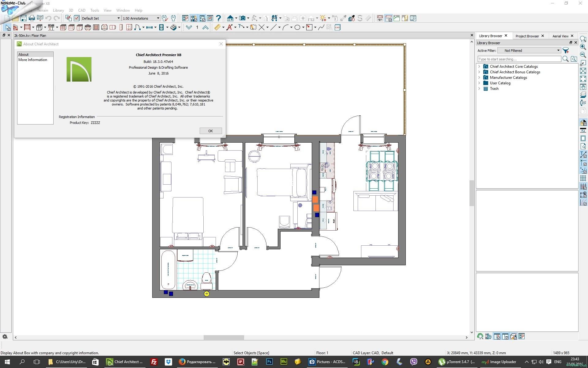Click the Library search magnifier icon
The image size is (588, 368).
565,59
